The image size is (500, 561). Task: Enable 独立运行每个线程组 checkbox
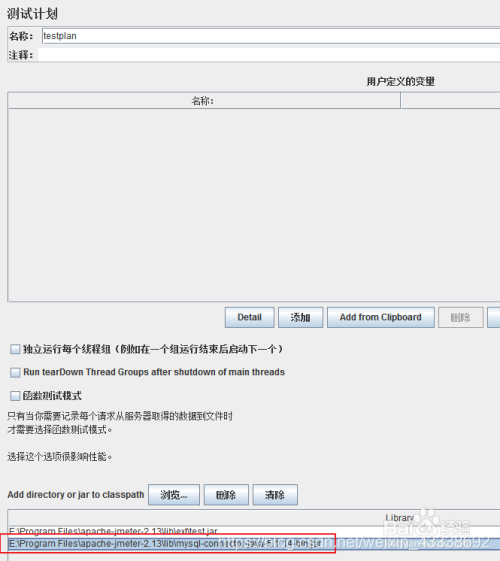15,349
